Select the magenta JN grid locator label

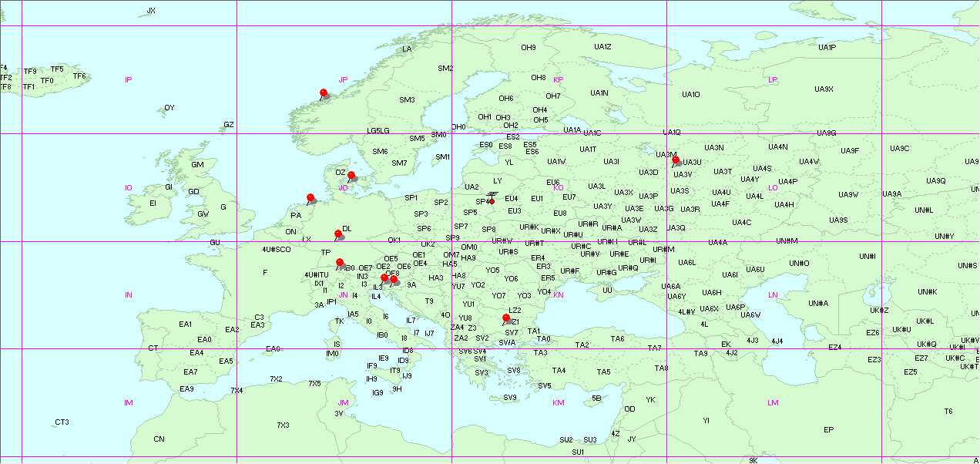pyautogui.click(x=344, y=295)
